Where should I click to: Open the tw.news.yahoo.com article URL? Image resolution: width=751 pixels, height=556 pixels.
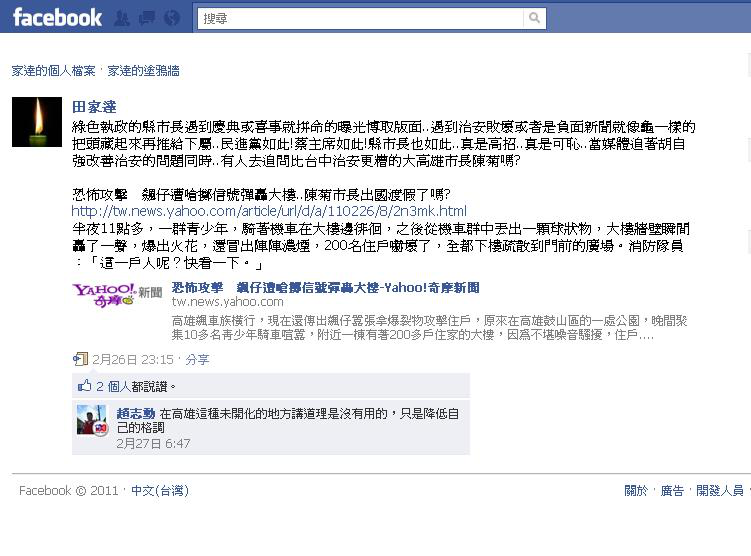coord(269,211)
